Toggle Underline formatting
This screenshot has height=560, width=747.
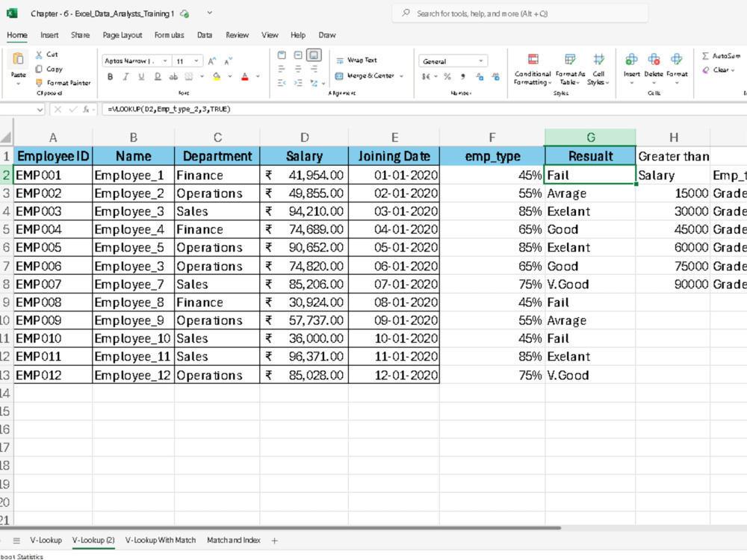coord(141,77)
